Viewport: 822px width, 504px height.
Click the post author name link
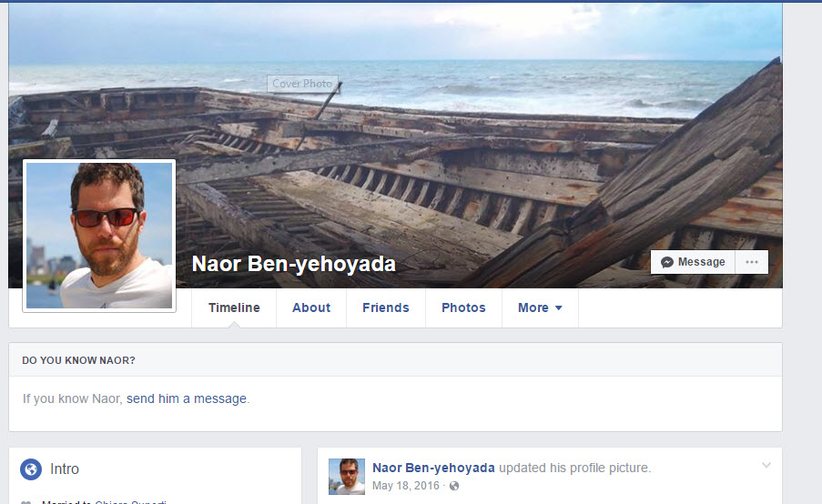(x=433, y=468)
